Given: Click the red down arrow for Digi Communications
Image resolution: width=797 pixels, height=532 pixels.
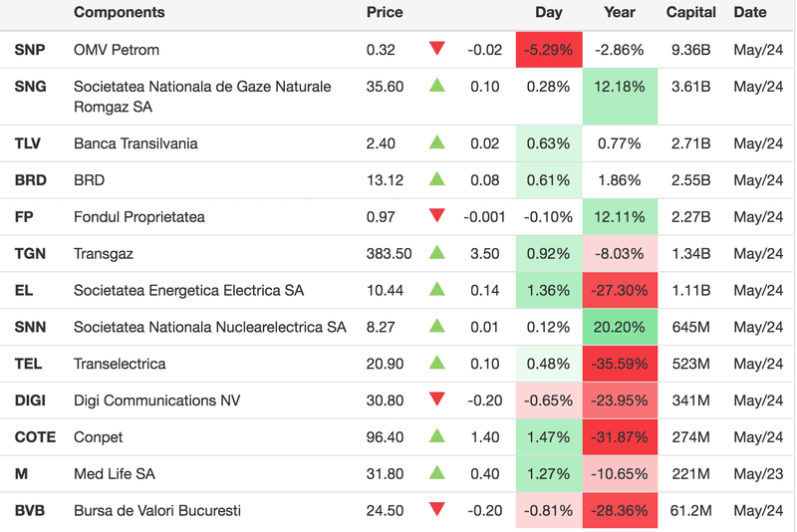Looking at the screenshot, I should pos(436,399).
